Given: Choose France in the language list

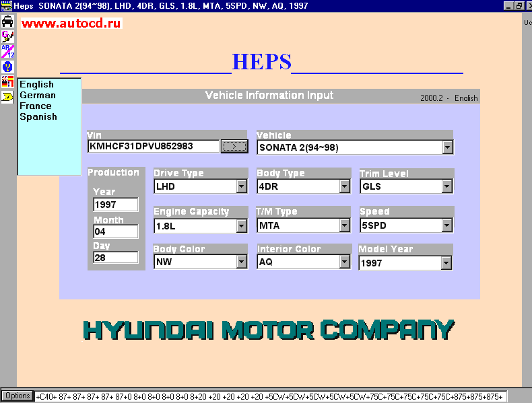Looking at the screenshot, I should (x=36, y=106).
